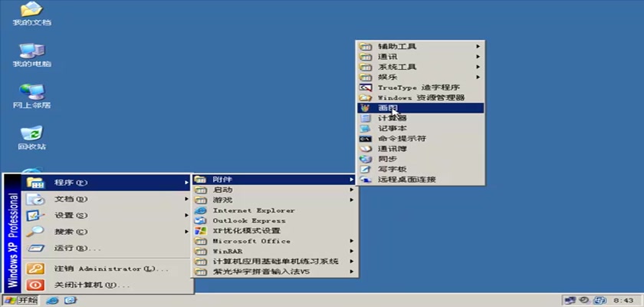This screenshot has height=307, width=644.
Task: Select 关闭计算机(U)... entry
Action: [107, 285]
